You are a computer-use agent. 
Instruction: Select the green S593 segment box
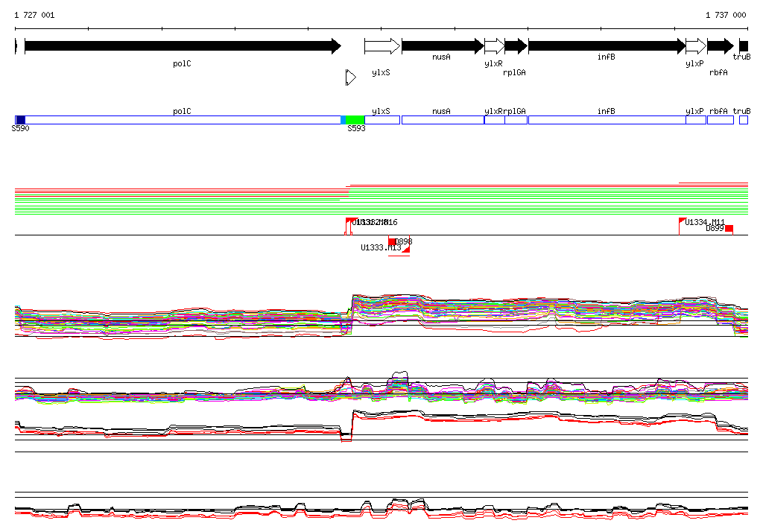coord(355,120)
